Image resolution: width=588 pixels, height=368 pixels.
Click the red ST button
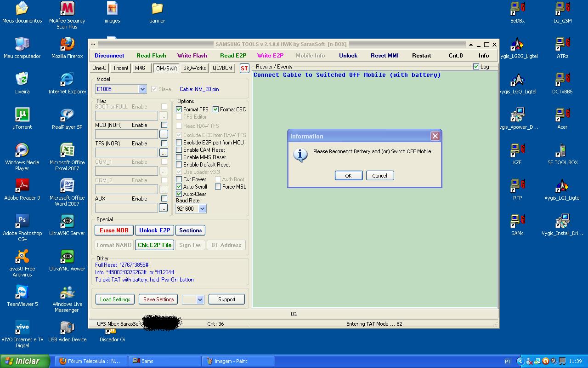(244, 69)
